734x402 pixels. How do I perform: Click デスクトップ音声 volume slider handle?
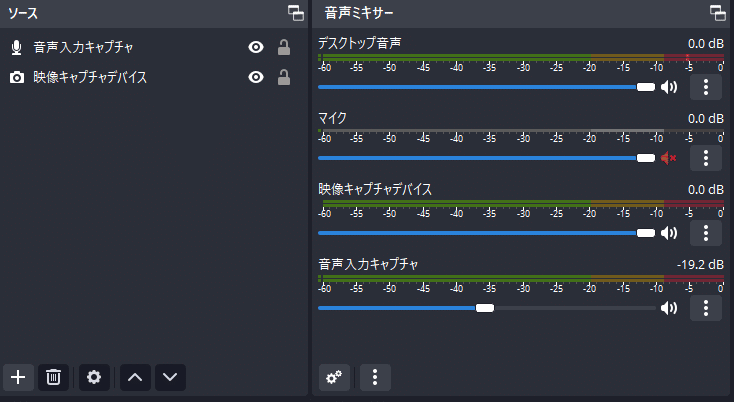click(x=646, y=87)
